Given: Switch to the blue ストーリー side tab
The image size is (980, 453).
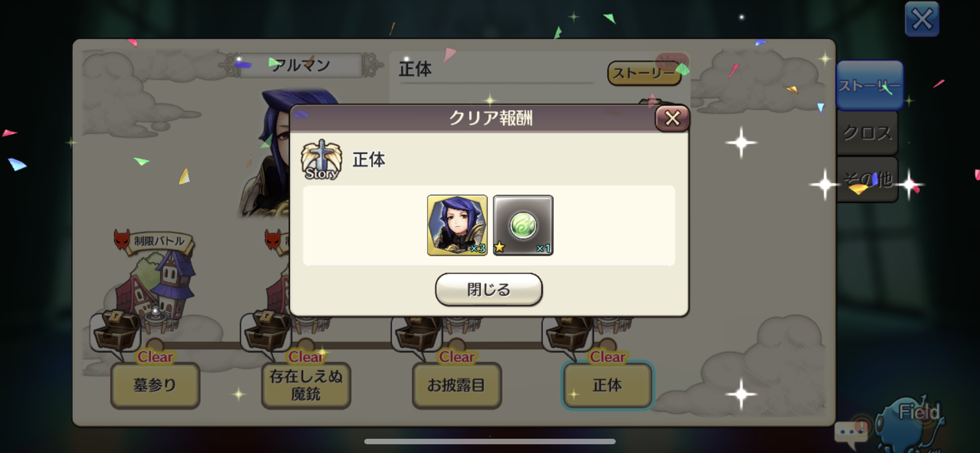Looking at the screenshot, I should click(x=870, y=86).
